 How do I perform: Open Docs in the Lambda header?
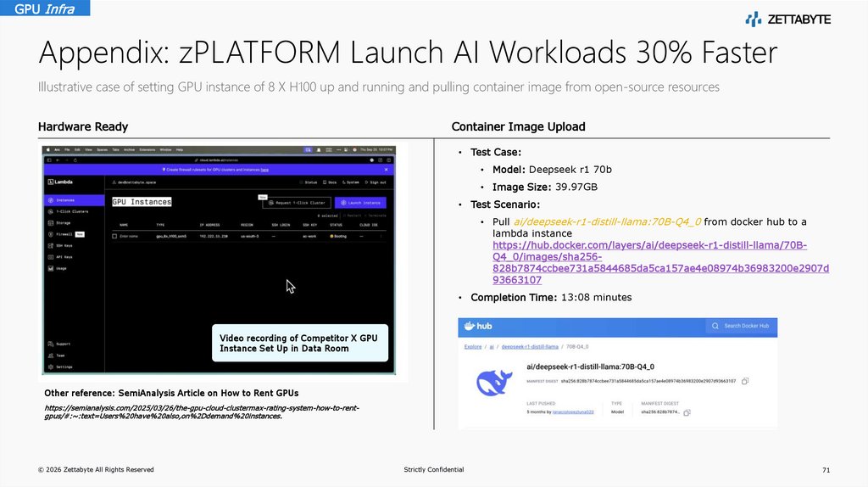click(330, 182)
